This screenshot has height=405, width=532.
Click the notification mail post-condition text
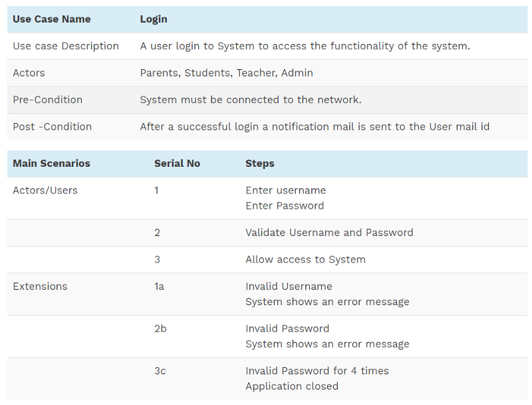(314, 126)
